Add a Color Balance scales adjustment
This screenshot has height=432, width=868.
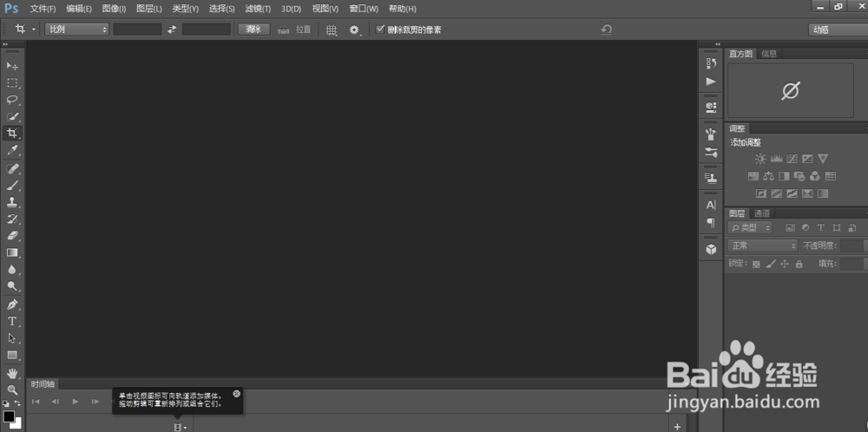pyautogui.click(x=768, y=176)
